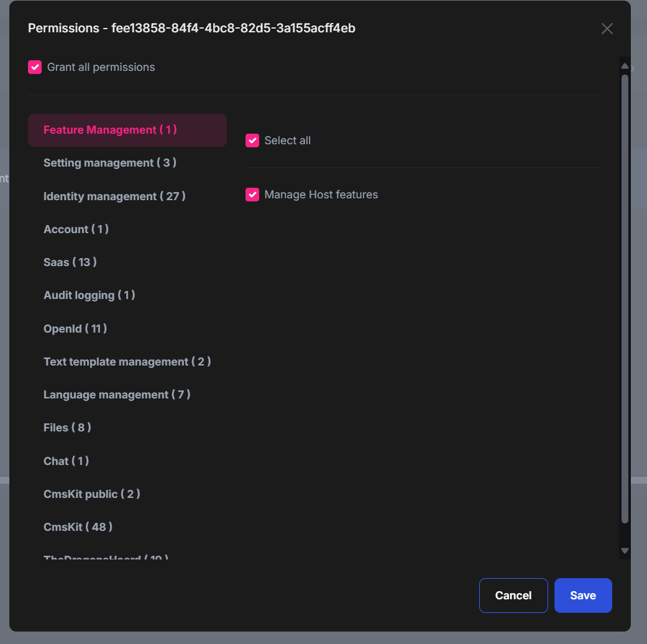This screenshot has width=647, height=644.
Task: Save the permission changes
Action: coord(583,596)
